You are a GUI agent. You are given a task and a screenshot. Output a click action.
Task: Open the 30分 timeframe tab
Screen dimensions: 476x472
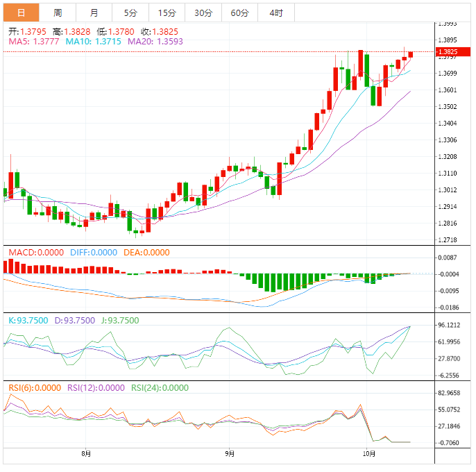pos(203,12)
